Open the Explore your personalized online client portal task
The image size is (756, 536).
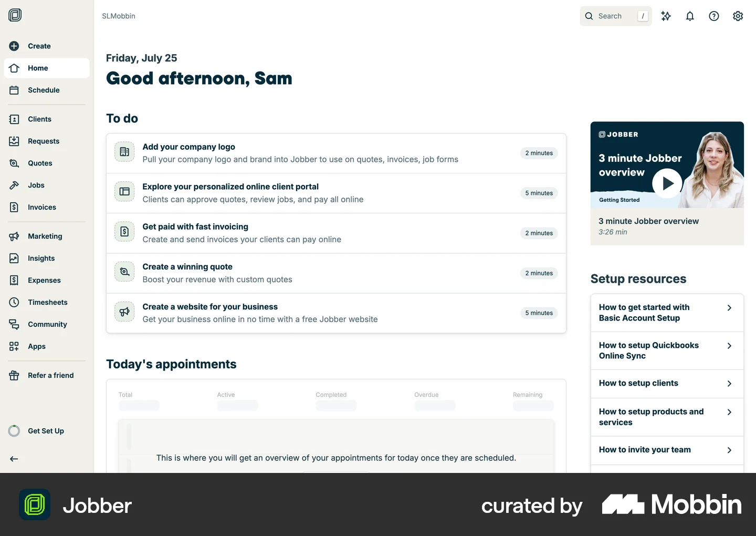coord(336,193)
